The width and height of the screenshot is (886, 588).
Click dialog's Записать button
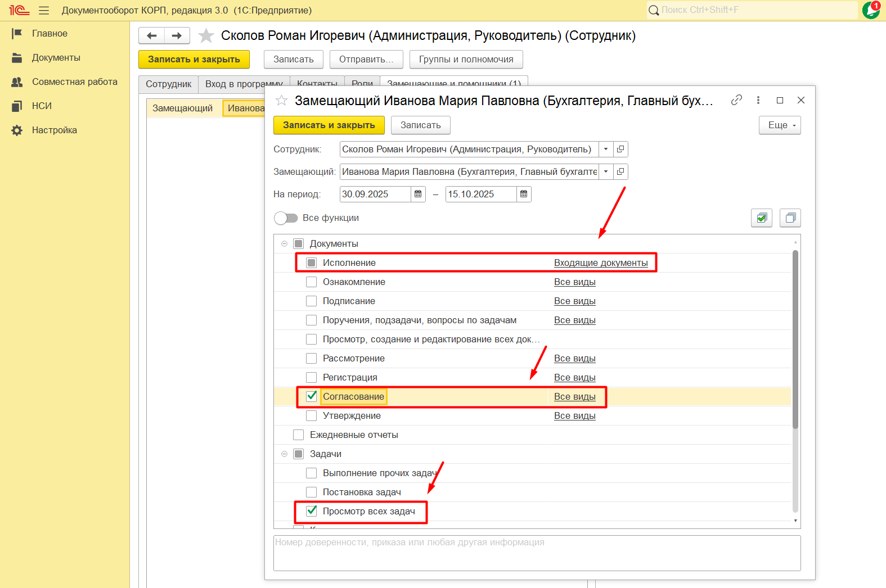tap(421, 125)
